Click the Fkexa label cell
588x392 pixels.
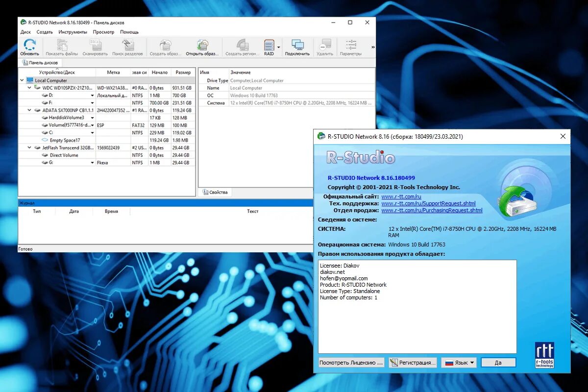(x=113, y=163)
